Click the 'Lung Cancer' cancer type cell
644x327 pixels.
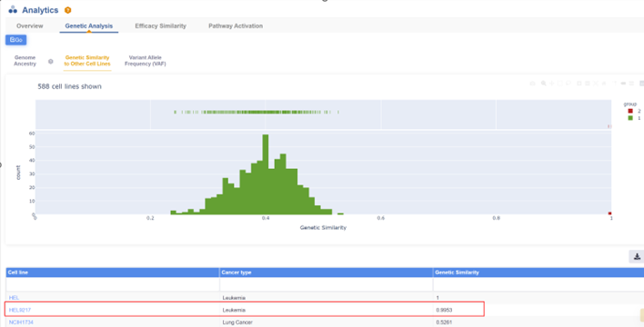coord(237,322)
